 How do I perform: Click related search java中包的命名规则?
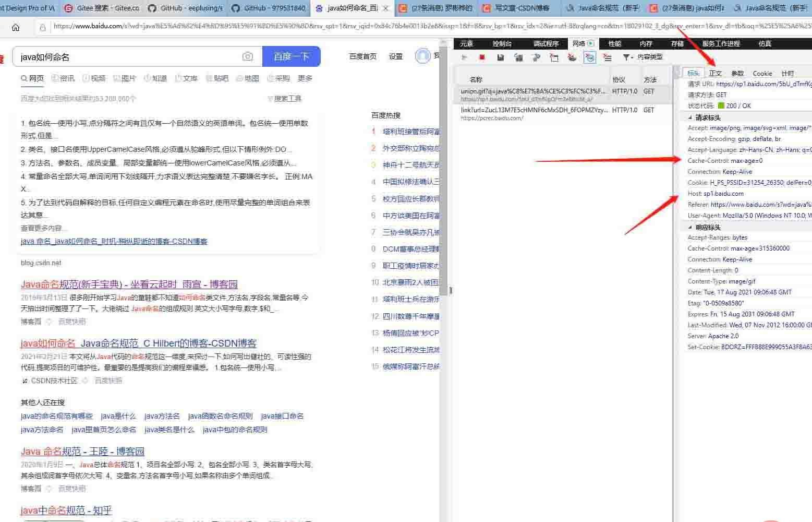coord(235,430)
